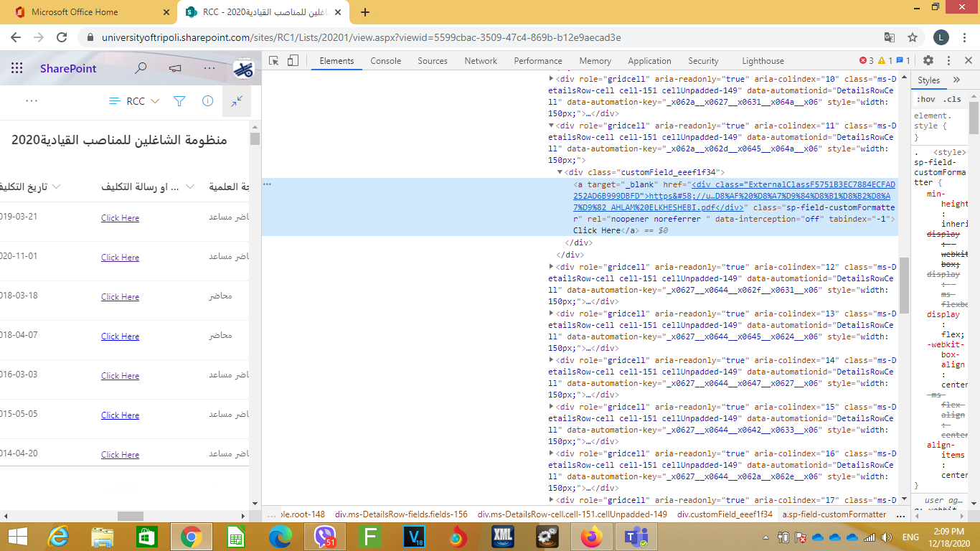The height and width of the screenshot is (551, 980).
Task: Exit content focus mode with collapse arrows
Action: point(237,101)
